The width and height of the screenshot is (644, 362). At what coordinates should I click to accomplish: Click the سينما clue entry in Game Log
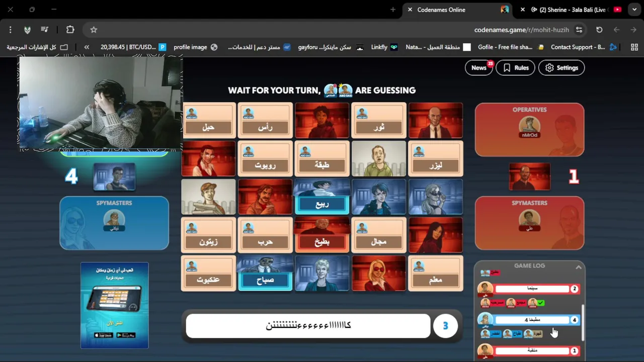tap(532, 289)
